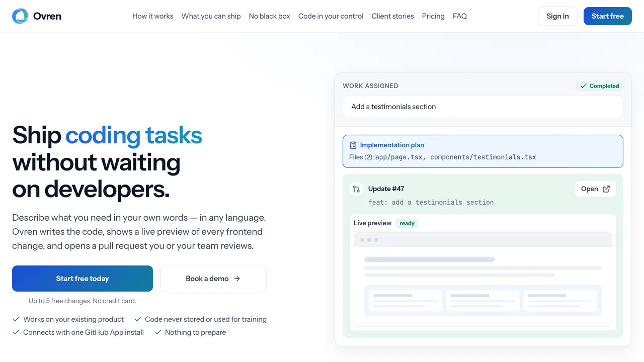Click the Start free today button
This screenshot has width=644, height=362.
coord(83,279)
